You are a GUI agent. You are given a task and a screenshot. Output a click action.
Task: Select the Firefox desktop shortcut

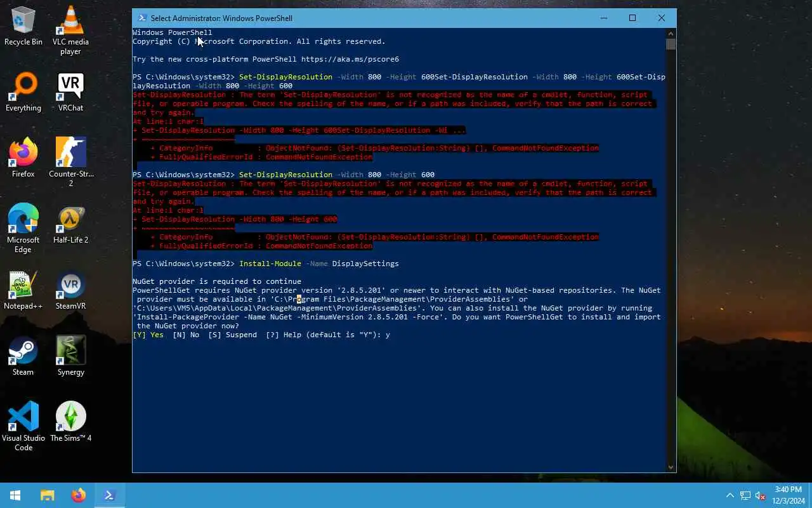tap(23, 159)
